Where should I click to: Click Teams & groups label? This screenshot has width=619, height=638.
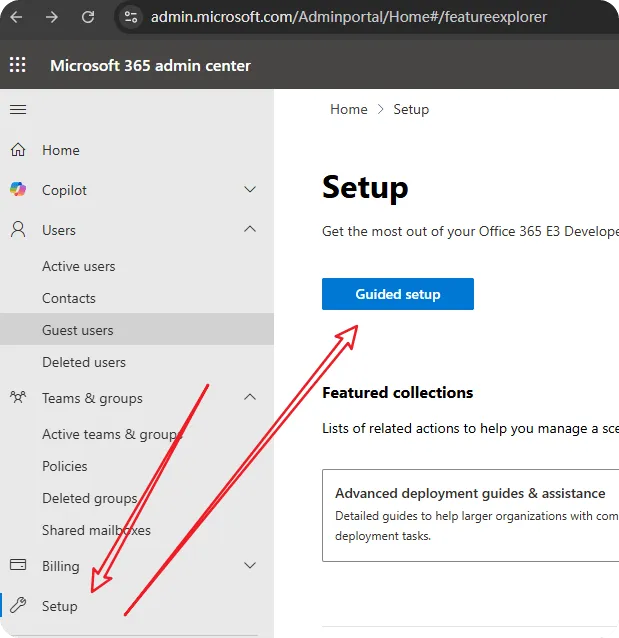click(x=92, y=398)
